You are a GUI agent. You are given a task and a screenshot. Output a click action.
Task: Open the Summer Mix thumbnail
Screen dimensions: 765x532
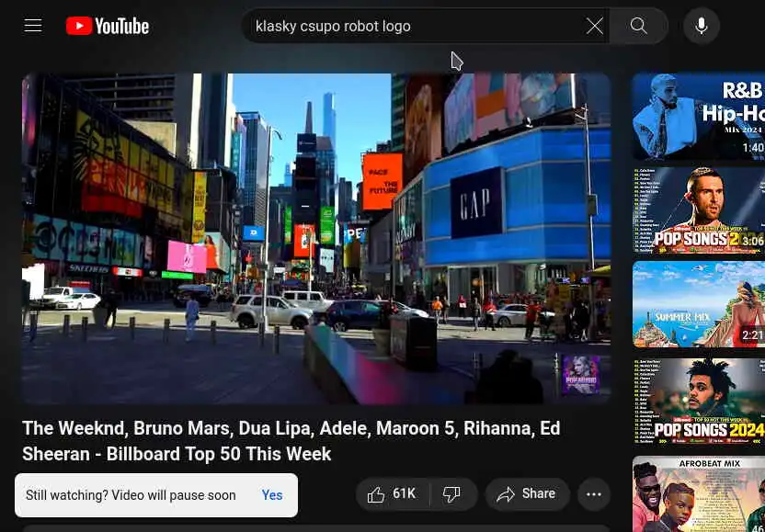coord(699,304)
